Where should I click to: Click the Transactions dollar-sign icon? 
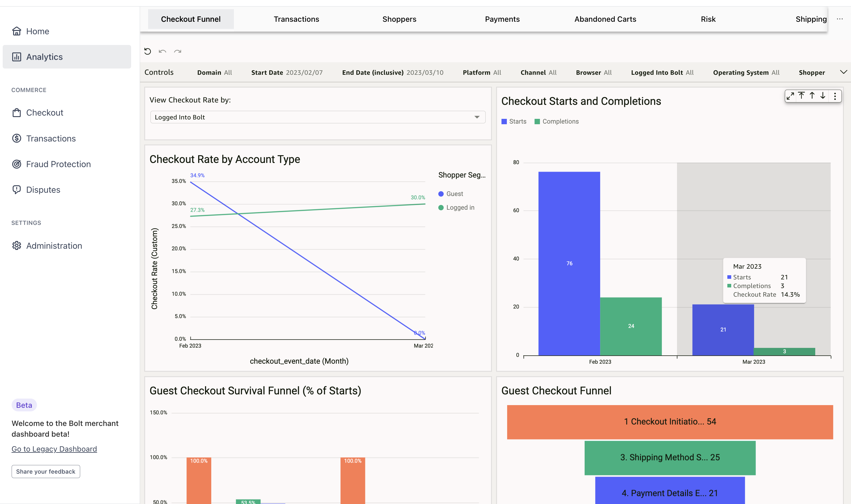[x=17, y=138]
